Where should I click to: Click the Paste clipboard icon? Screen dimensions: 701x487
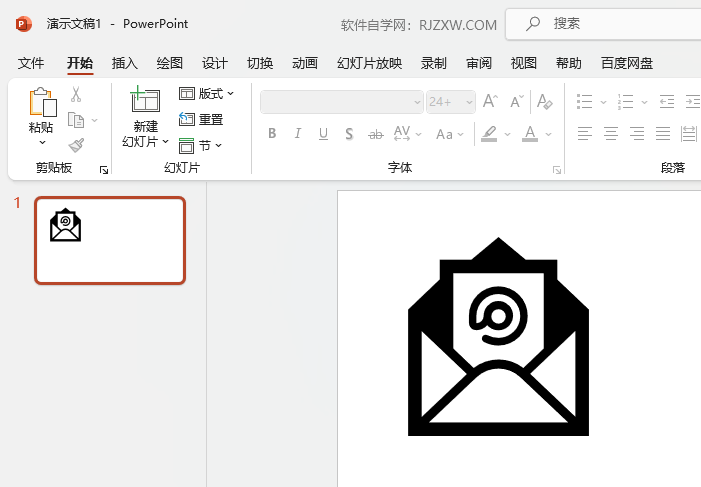pos(42,102)
